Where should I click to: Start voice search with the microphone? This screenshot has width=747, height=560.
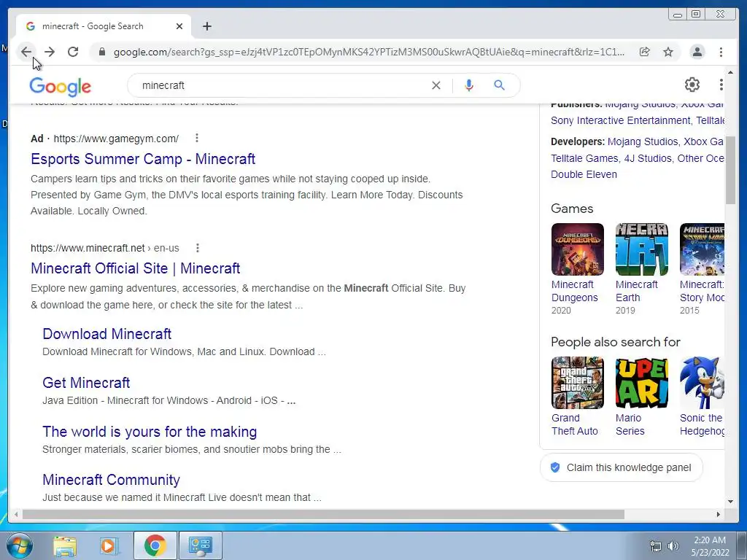click(x=469, y=85)
